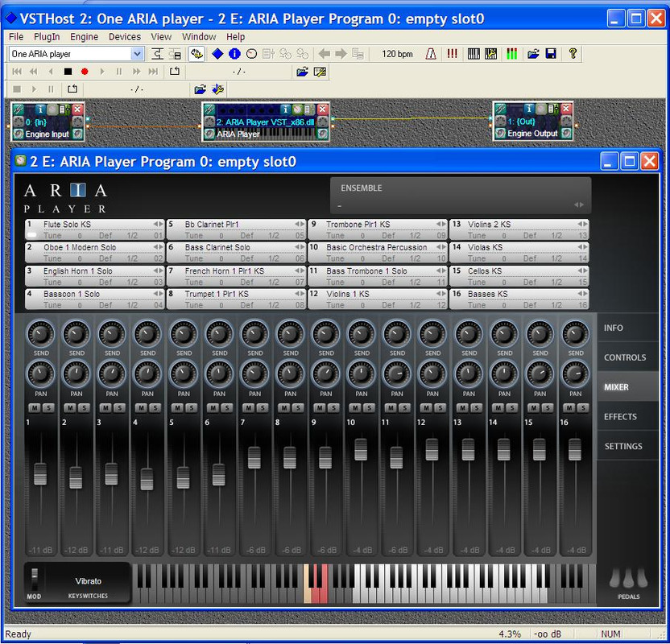Switch to the CONTROLS tab
Screen dimensions: 670x644
coord(627,357)
